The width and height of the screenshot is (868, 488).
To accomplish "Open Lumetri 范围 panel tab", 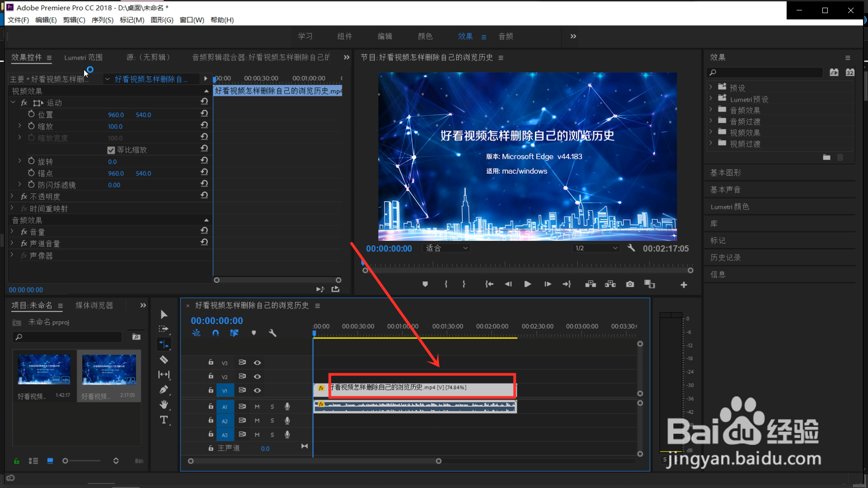I will point(83,57).
